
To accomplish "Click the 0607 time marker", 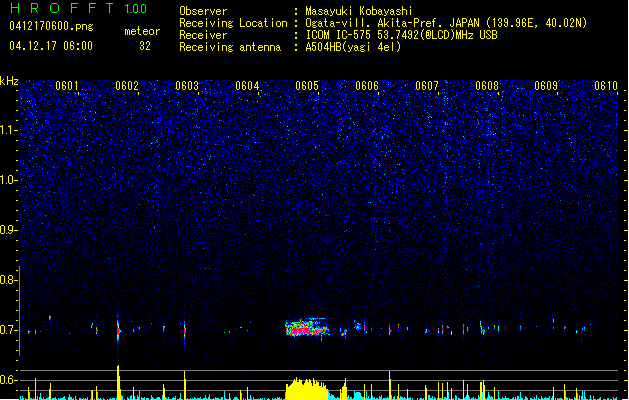I will tap(427, 86).
